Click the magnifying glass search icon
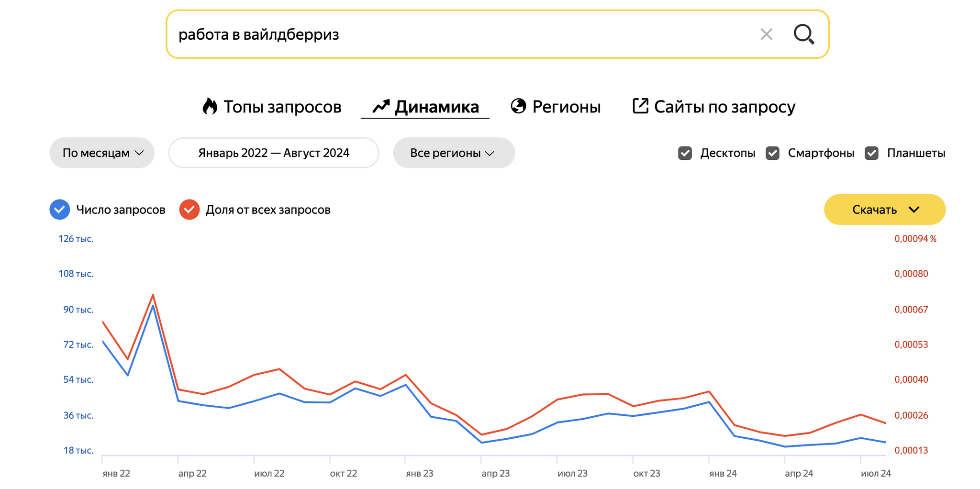 804,34
